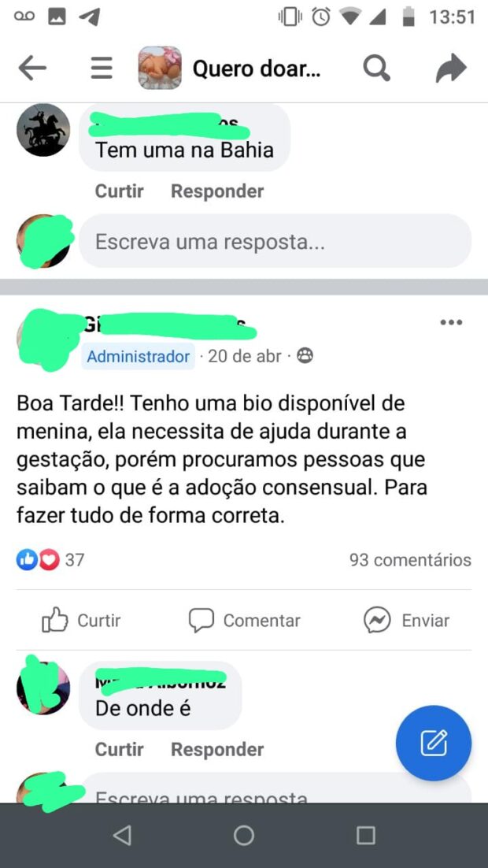This screenshot has height=868, width=488.
Task: Tap Android recent apps square button
Action: (366, 836)
